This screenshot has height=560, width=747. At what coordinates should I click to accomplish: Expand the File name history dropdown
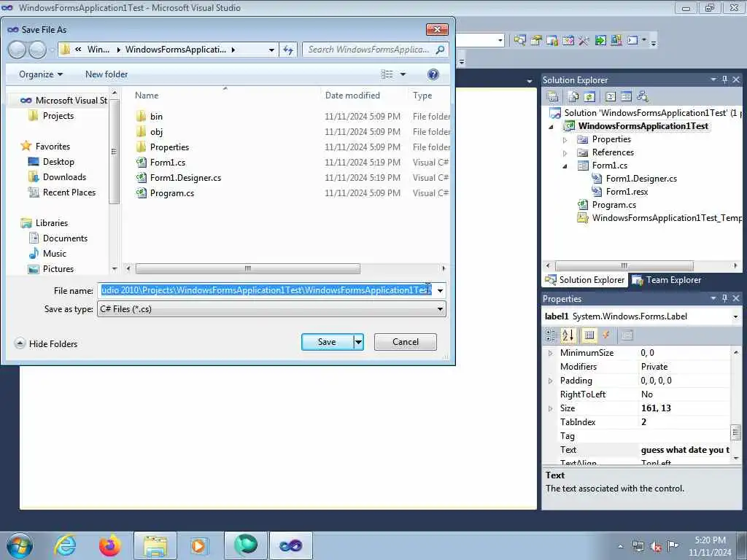pos(440,290)
